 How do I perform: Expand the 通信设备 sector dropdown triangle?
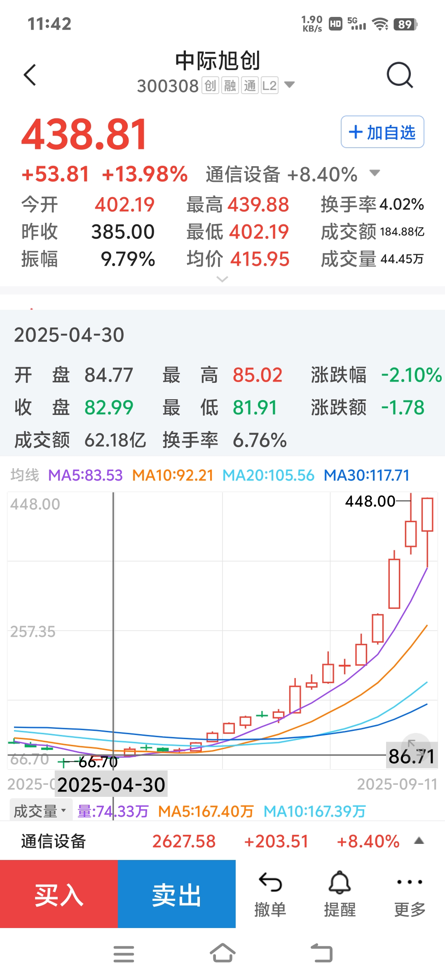coord(375,173)
